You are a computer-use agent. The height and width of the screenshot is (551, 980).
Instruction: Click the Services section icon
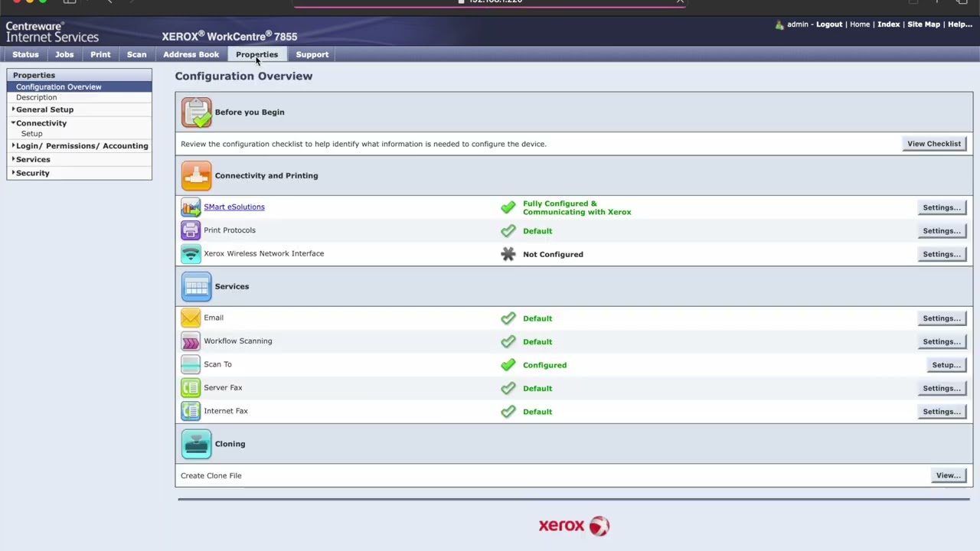(197, 287)
